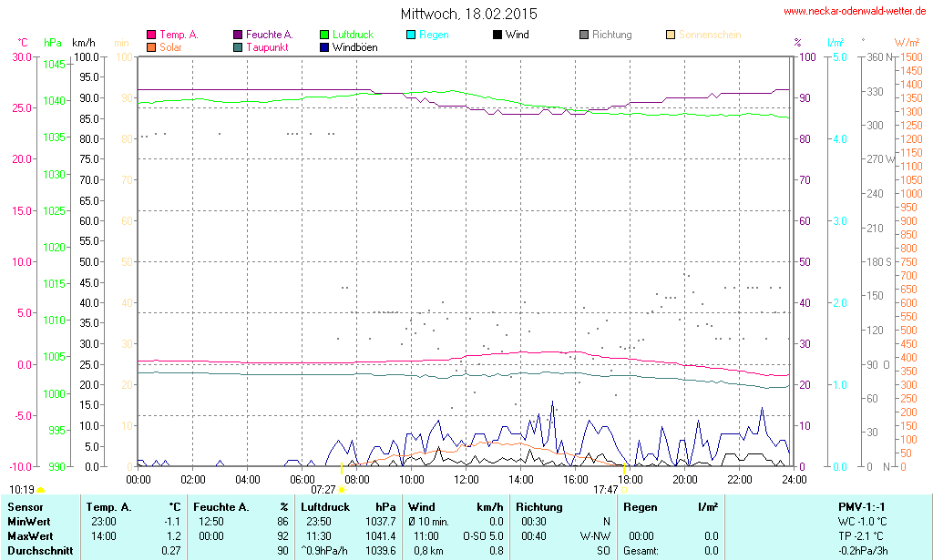Click the Mittwoch, 18.02.2015 chart title
This screenshot has width=933, height=560.
[x=469, y=14]
